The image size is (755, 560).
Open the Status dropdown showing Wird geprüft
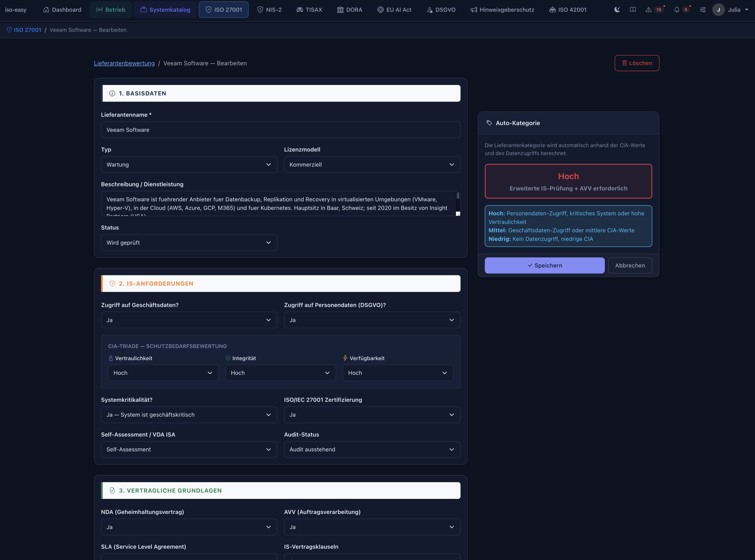[189, 242]
